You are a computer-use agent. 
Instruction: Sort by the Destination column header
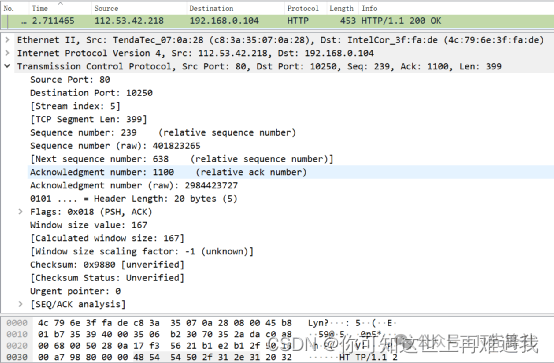(211, 8)
